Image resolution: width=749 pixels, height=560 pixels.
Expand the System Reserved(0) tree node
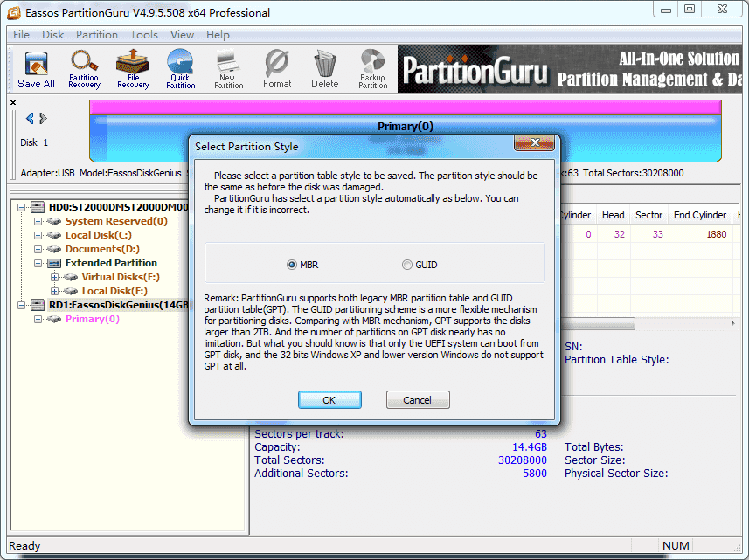point(38,222)
